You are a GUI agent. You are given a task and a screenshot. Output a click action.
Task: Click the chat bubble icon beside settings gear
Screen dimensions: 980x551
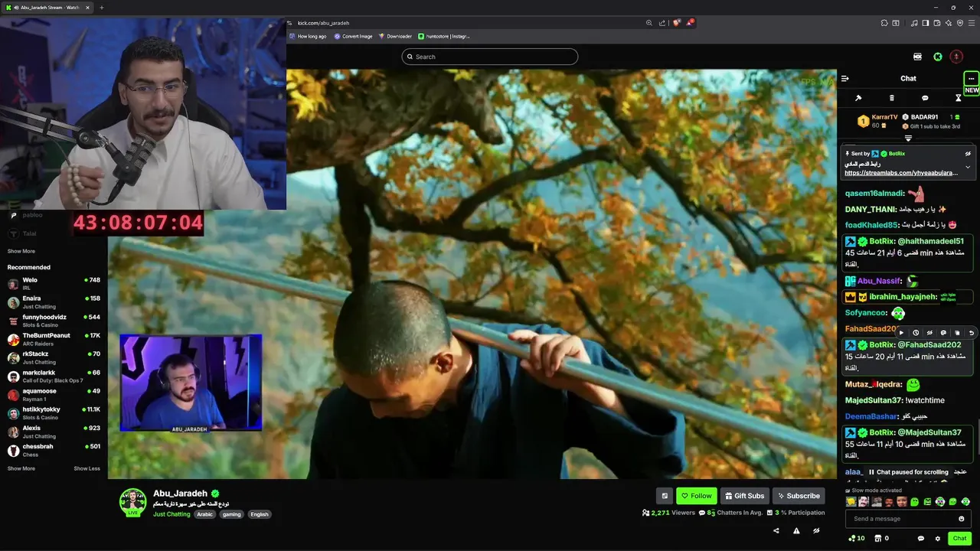pyautogui.click(x=920, y=539)
